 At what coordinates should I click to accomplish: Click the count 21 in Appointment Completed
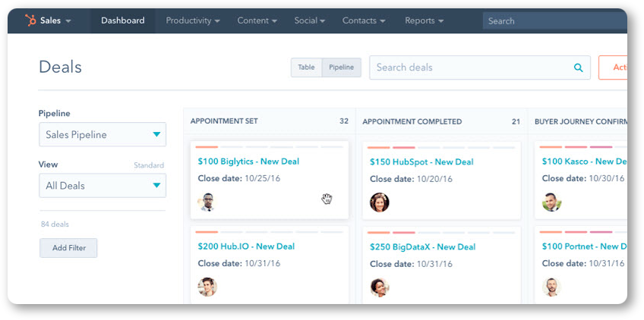coord(516,121)
